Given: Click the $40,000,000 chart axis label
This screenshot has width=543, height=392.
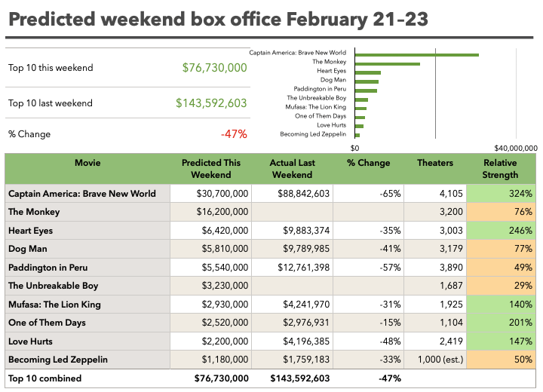Looking at the screenshot, I should point(516,149).
